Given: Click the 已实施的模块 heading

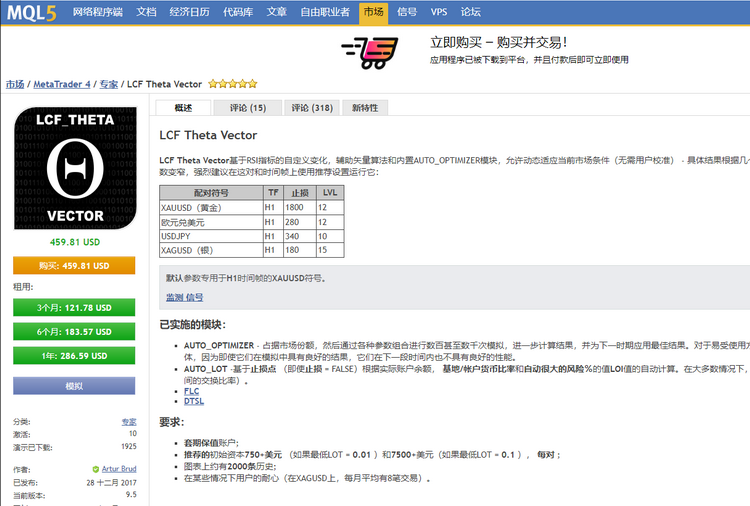Looking at the screenshot, I should 192,325.
